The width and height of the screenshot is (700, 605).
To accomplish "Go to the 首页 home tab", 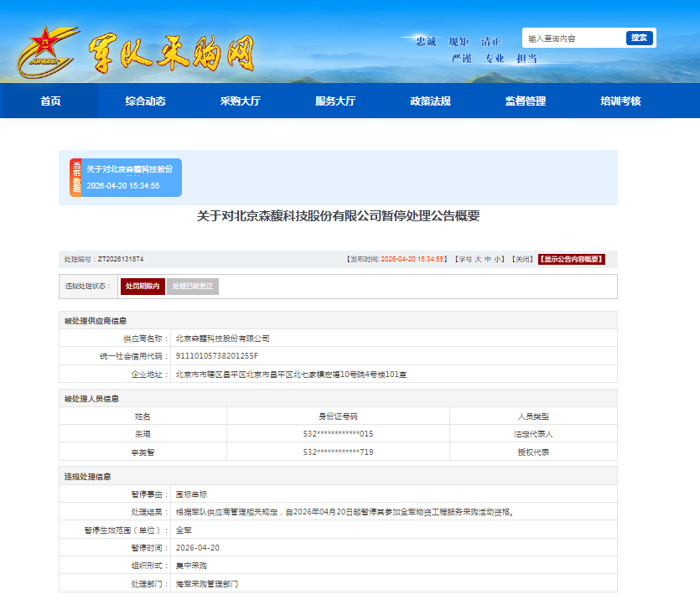I will (50, 101).
